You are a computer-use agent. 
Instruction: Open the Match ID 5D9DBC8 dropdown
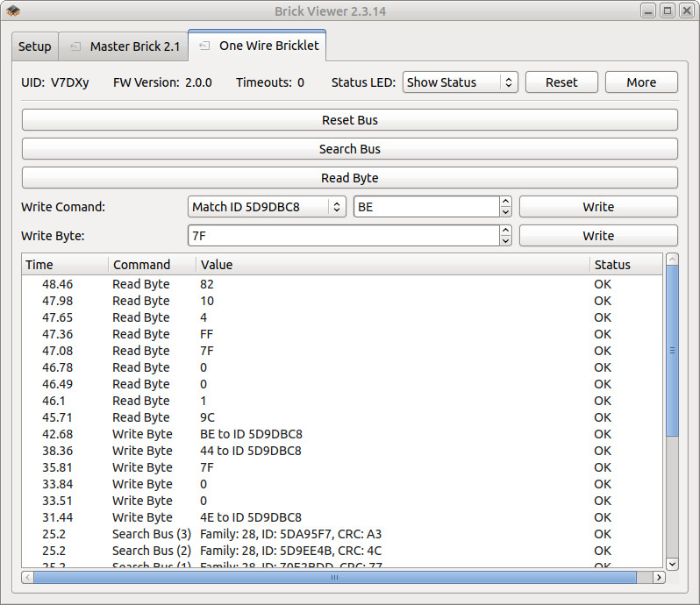[267, 207]
